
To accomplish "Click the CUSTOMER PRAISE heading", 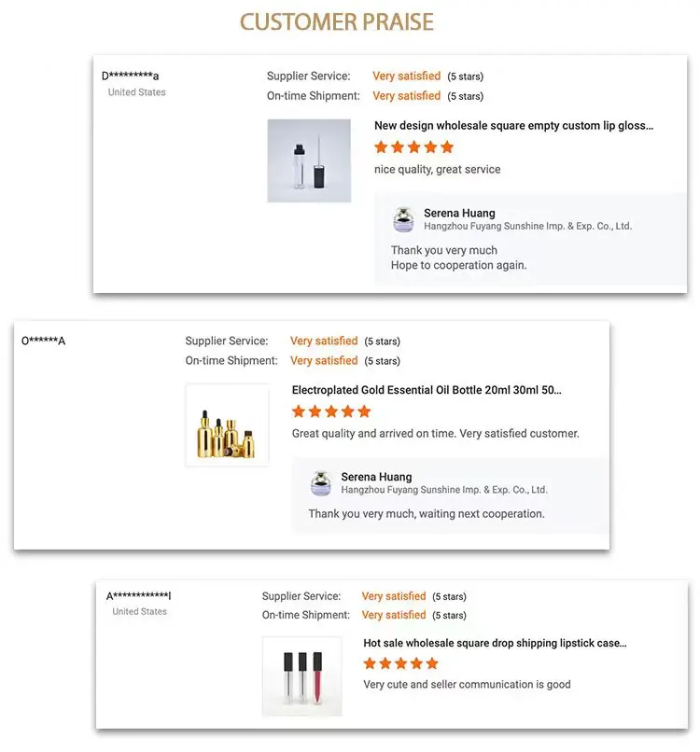I will (x=337, y=21).
